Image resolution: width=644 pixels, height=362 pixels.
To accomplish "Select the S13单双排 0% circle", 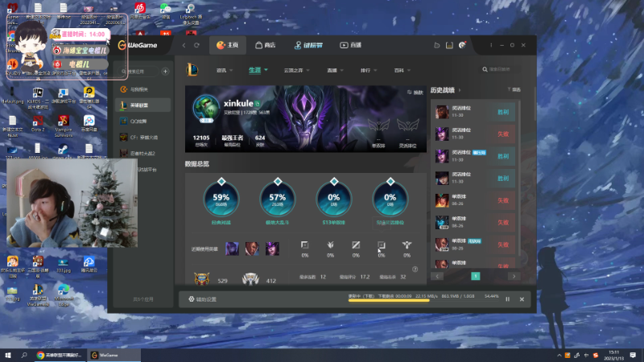I will [x=333, y=199].
